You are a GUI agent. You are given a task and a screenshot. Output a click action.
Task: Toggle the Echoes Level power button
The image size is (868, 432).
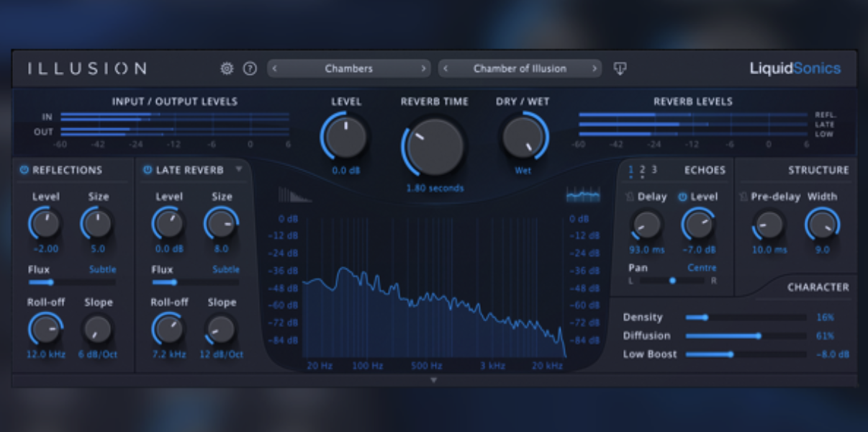point(682,197)
